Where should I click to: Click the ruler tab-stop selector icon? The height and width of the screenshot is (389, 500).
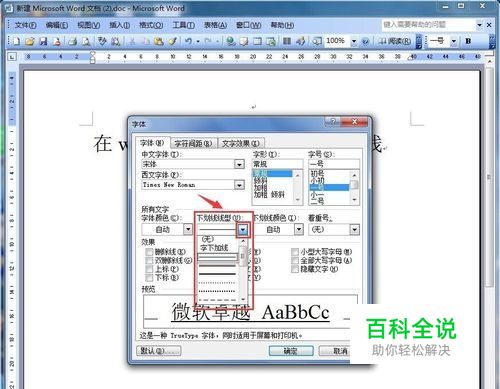[x=12, y=57]
